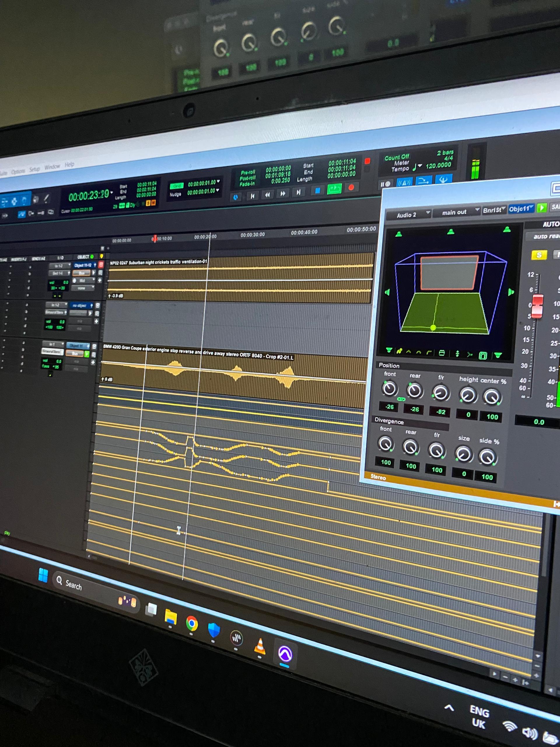Click the Record button in transport
Viewport: 560px width, 747px height.
[x=351, y=187]
